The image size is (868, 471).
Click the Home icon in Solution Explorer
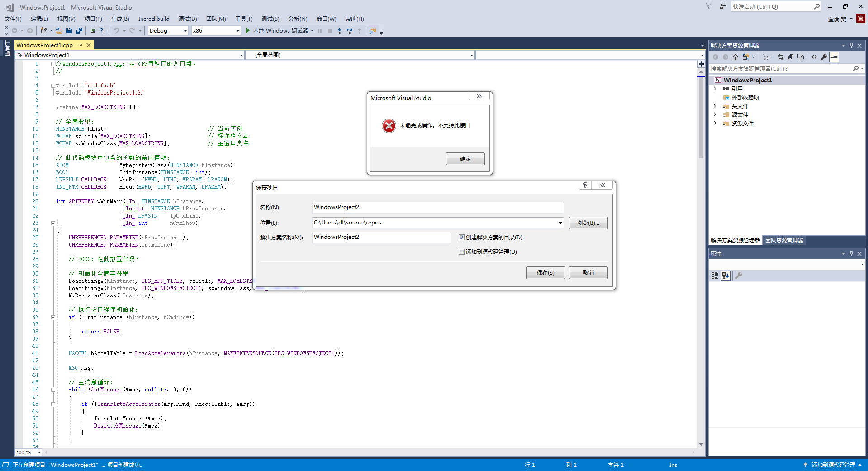(735, 57)
